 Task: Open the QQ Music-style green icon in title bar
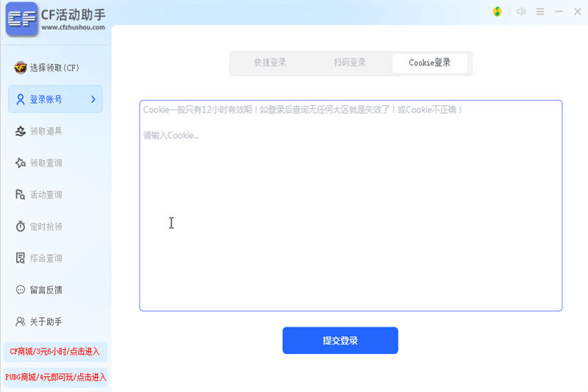pyautogui.click(x=498, y=12)
